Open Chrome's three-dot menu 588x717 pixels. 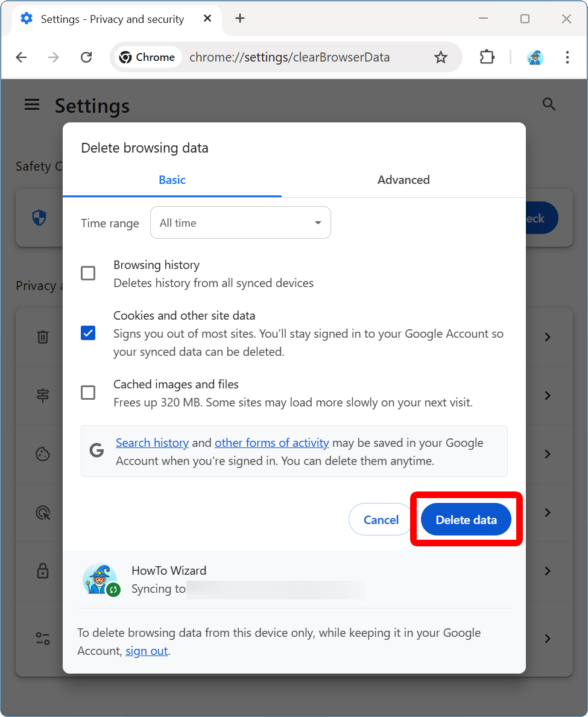coord(567,57)
